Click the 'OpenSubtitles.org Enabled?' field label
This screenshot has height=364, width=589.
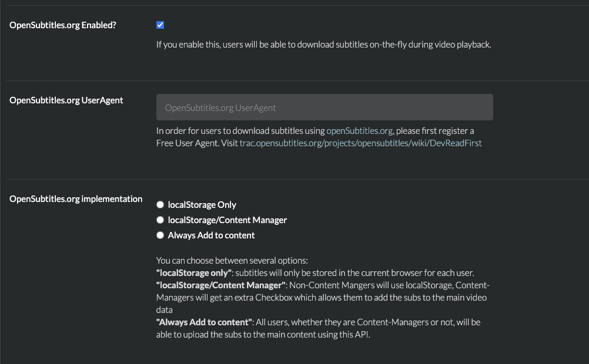[63, 25]
